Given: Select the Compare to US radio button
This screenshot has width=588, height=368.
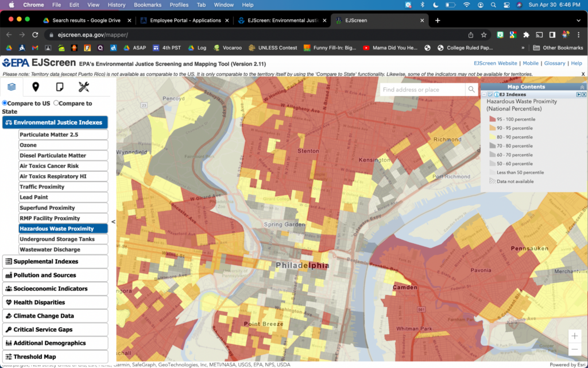Looking at the screenshot, I should click(x=5, y=103).
